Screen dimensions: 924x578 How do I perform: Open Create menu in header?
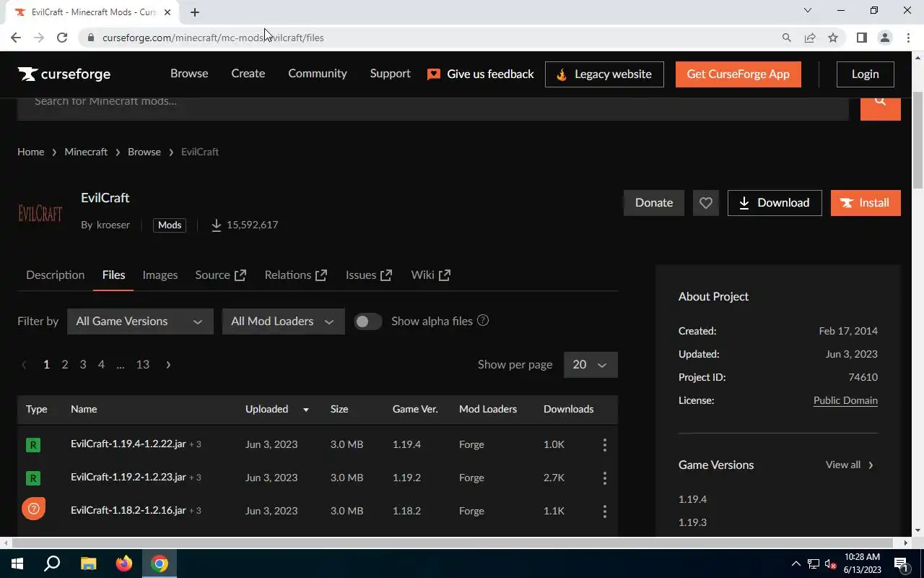tap(248, 74)
